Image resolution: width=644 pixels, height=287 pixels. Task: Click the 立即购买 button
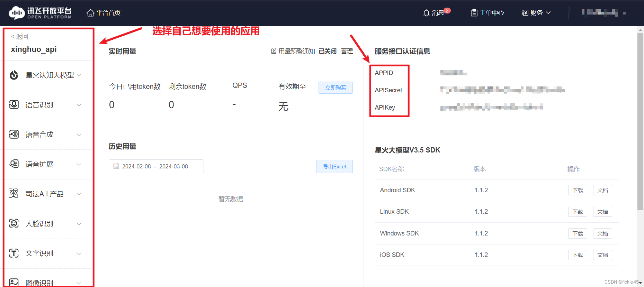336,87
